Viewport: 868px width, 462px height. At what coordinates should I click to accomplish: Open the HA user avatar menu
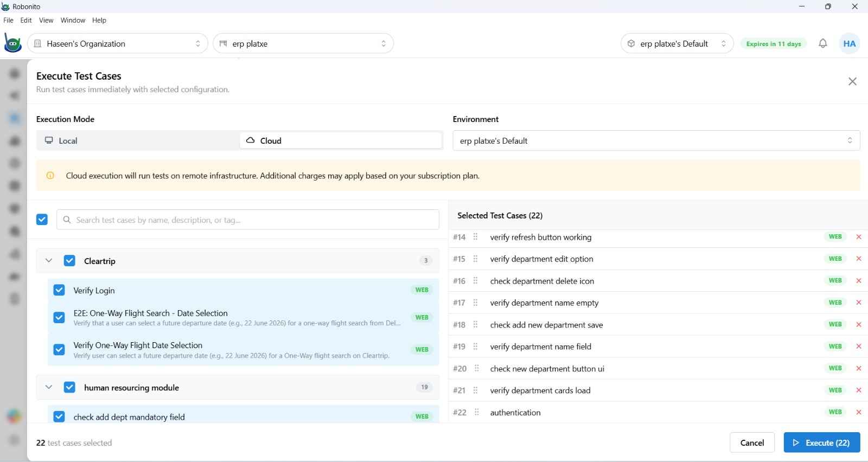tap(850, 43)
